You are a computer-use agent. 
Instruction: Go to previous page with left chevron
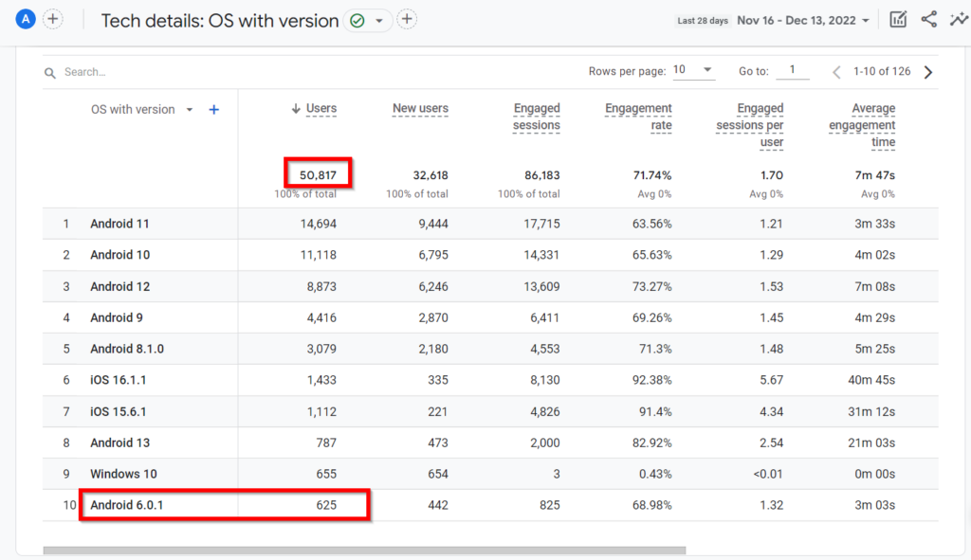tap(836, 72)
